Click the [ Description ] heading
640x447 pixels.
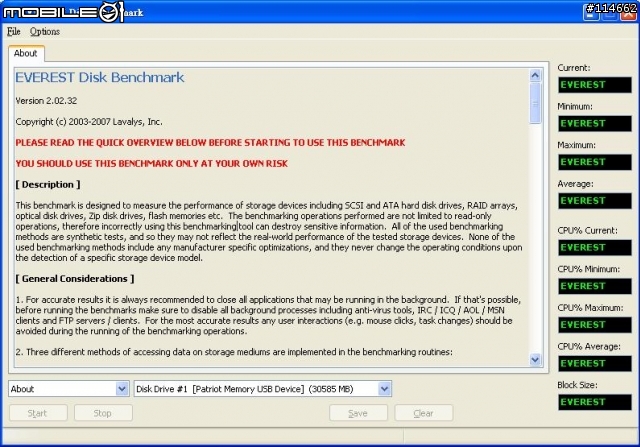click(48, 185)
